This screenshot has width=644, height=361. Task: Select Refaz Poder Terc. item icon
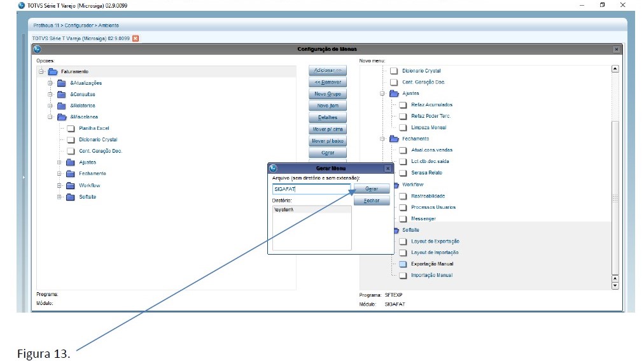(403, 117)
